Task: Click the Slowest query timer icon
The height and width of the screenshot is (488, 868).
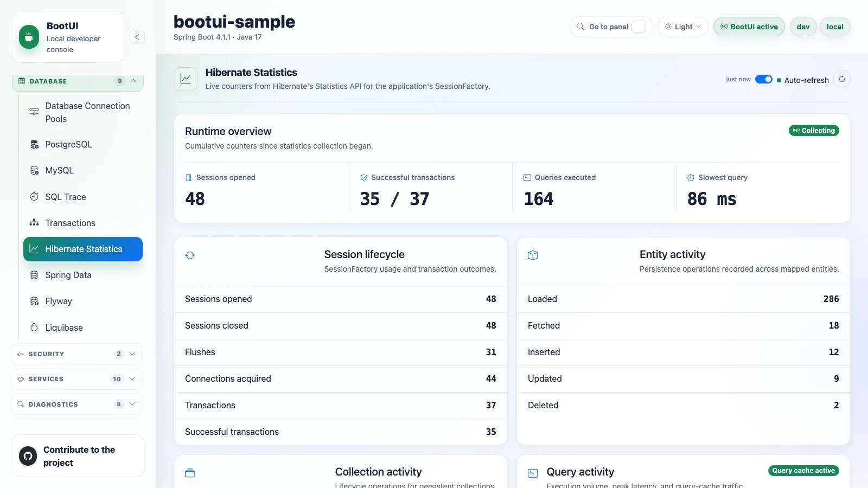Action: pos(691,177)
